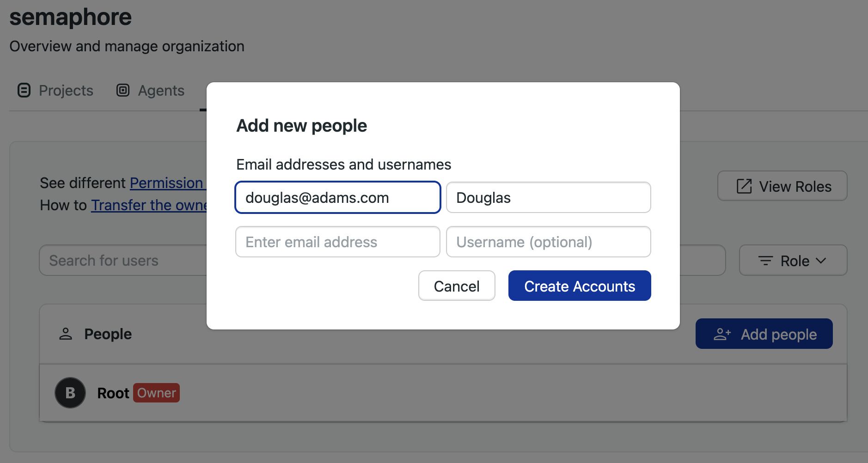
Task: Open the Transfer the ownership link
Action: [149, 205]
